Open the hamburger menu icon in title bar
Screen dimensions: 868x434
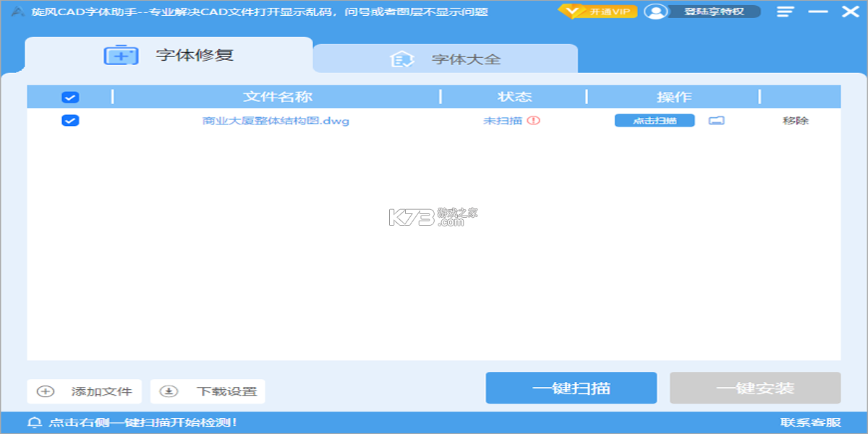[785, 12]
